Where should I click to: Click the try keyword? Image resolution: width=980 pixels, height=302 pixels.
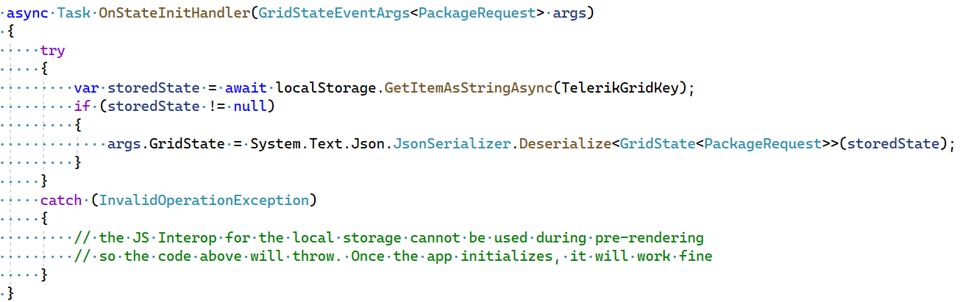coord(52,51)
